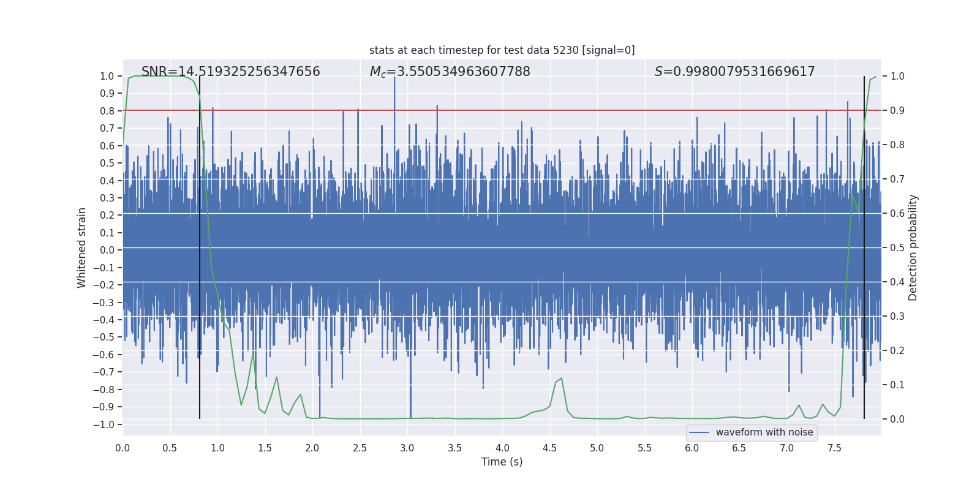Click the blue line sample in the legend
Screen dimensions: 980x490
(699, 432)
